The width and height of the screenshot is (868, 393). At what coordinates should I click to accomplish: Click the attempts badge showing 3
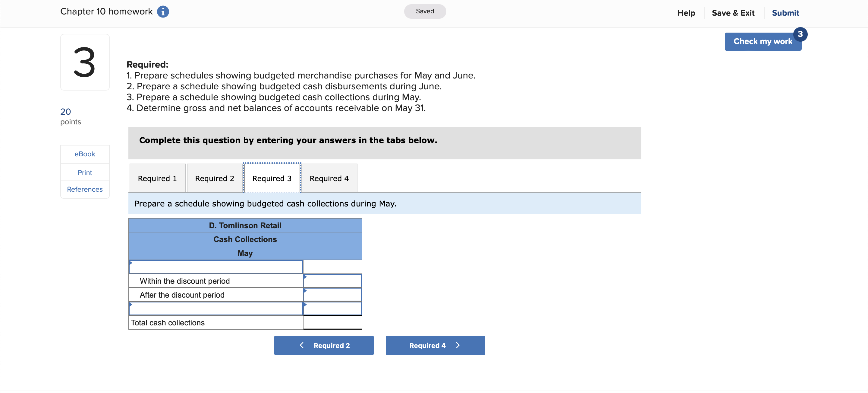point(800,34)
